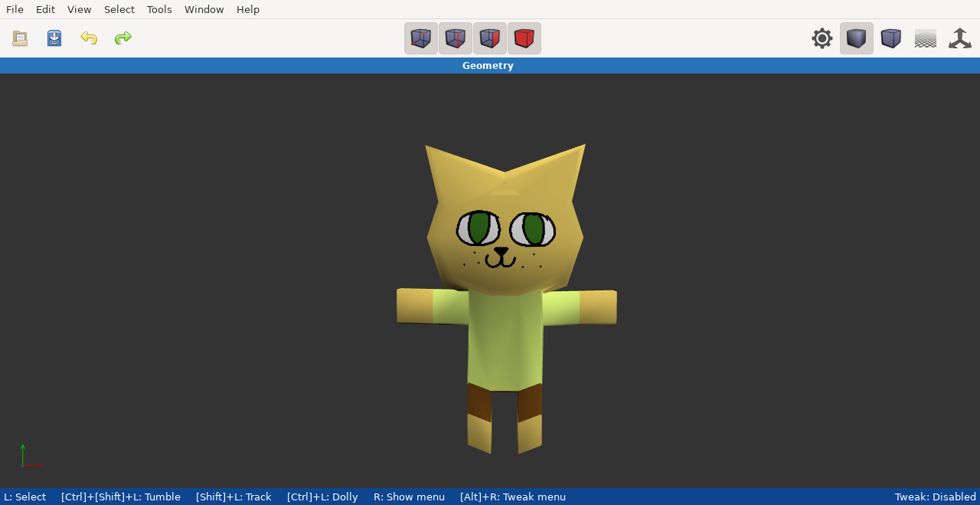This screenshot has width=980, height=505.
Task: Open the File menu
Action: [15, 9]
